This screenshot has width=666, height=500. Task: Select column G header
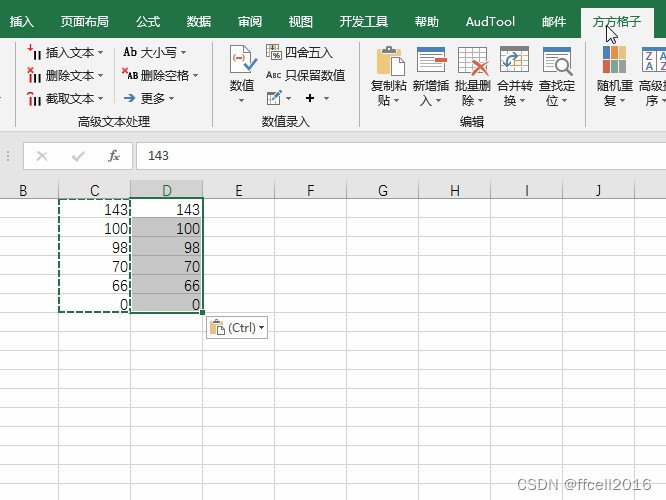pyautogui.click(x=383, y=190)
